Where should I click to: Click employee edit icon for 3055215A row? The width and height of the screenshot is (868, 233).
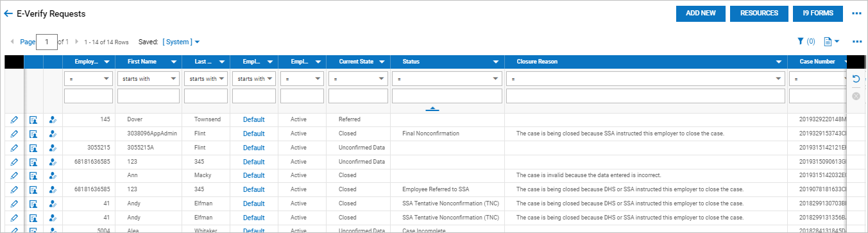click(53, 148)
